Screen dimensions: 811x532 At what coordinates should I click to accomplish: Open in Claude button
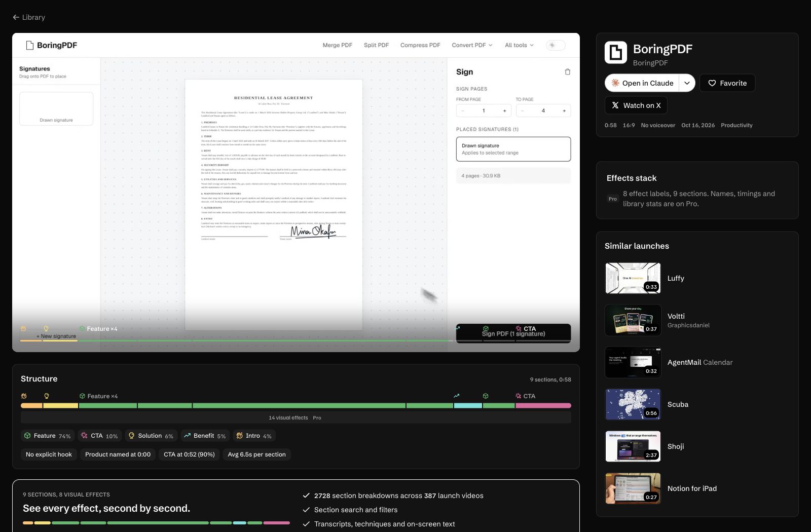click(x=642, y=83)
